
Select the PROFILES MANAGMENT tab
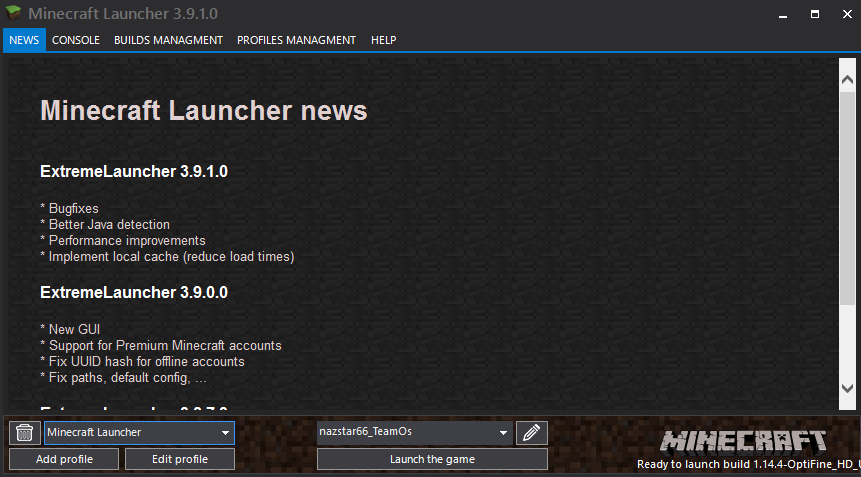(x=297, y=40)
